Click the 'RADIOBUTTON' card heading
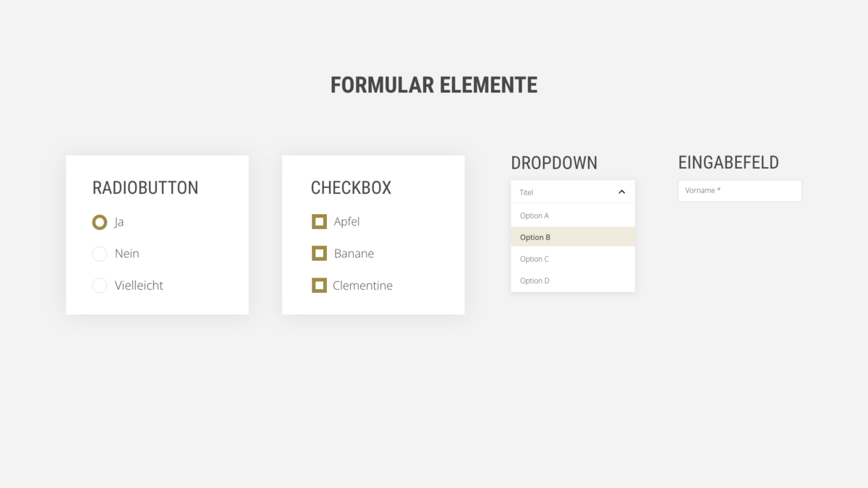Viewport: 868px width, 488px height. click(145, 188)
